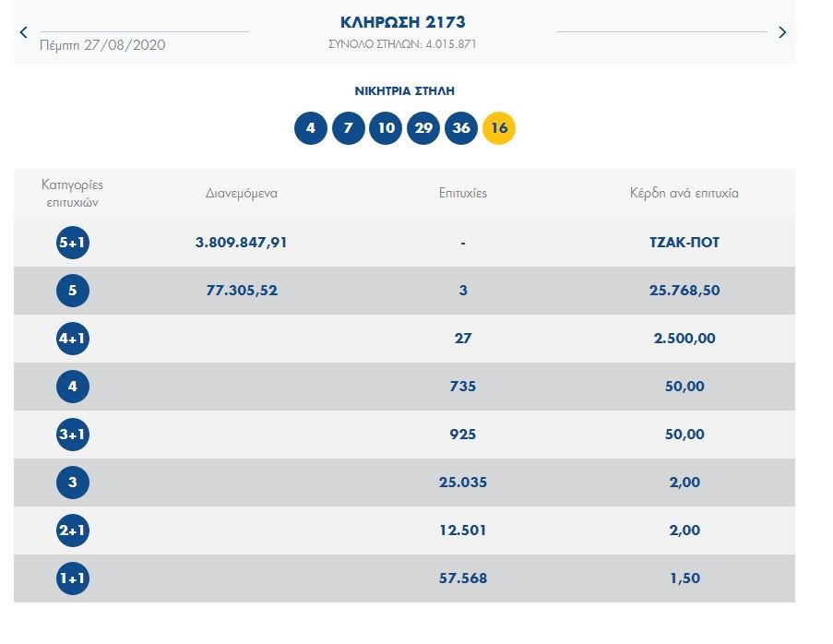Go to the next draw with the right arrow
833x644 pixels.
coord(782,32)
